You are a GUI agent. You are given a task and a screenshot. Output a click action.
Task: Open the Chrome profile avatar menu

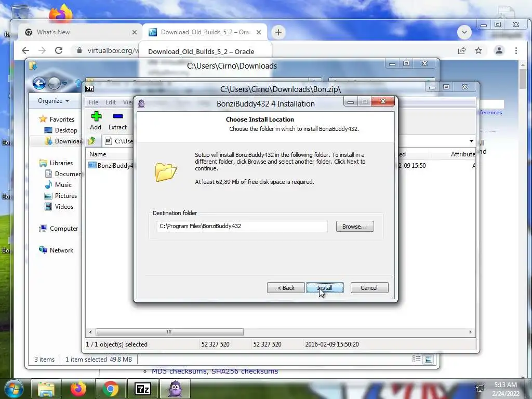point(499,50)
